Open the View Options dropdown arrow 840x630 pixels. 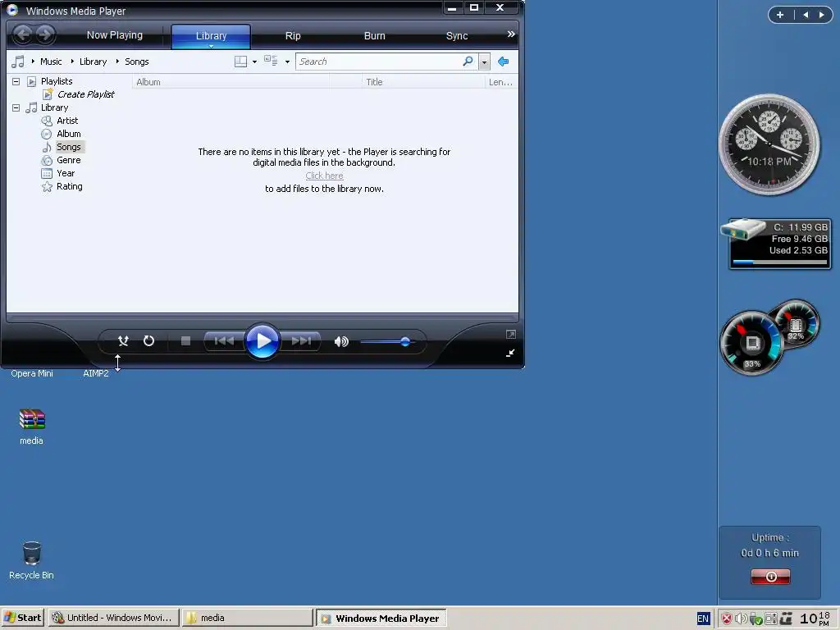(x=288, y=62)
